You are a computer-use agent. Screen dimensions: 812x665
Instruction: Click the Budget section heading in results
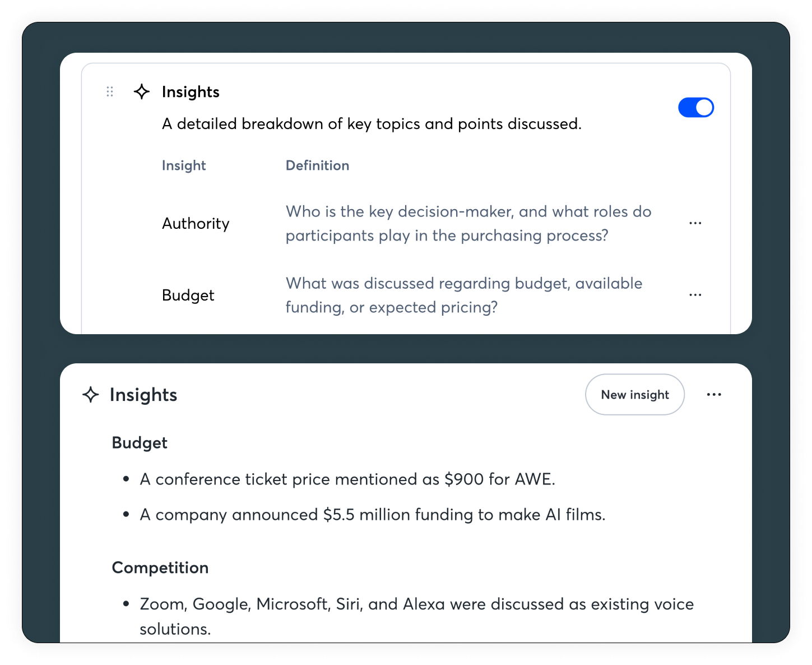[140, 443]
